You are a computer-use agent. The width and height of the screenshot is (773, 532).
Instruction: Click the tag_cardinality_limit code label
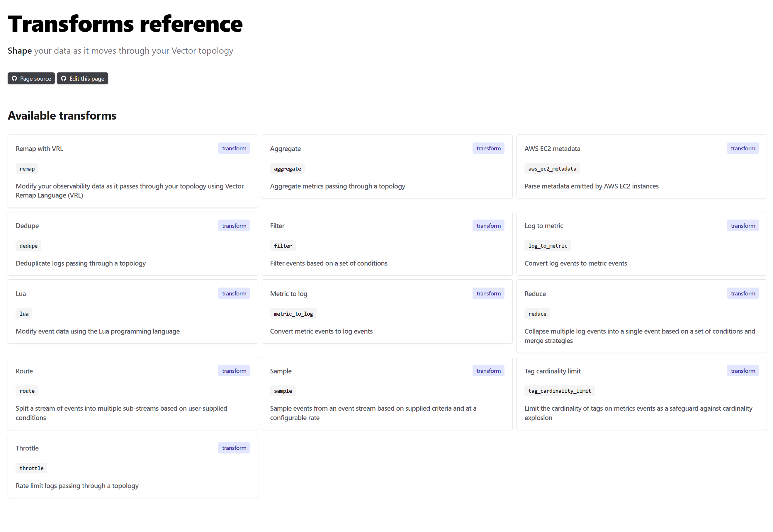coord(559,391)
